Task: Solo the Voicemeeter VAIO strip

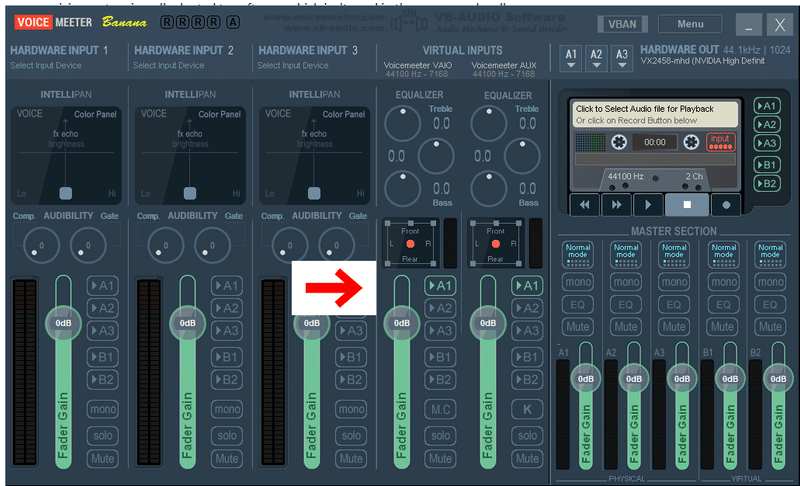Action: click(x=440, y=436)
